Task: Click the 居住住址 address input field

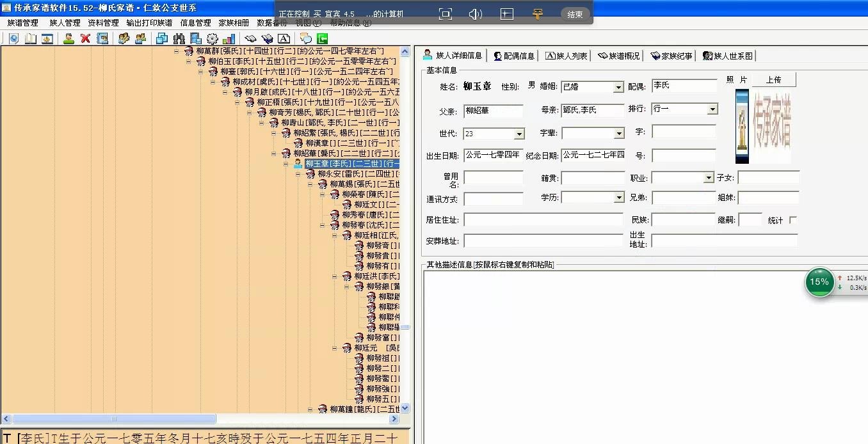Action: pyautogui.click(x=543, y=220)
